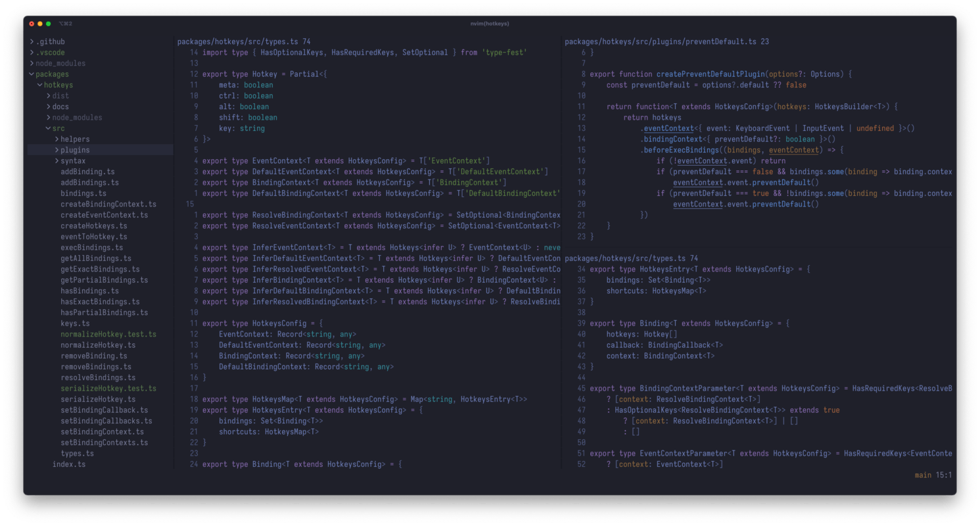This screenshot has height=526, width=980.
Task: Open execBindings.ts
Action: [91, 248]
